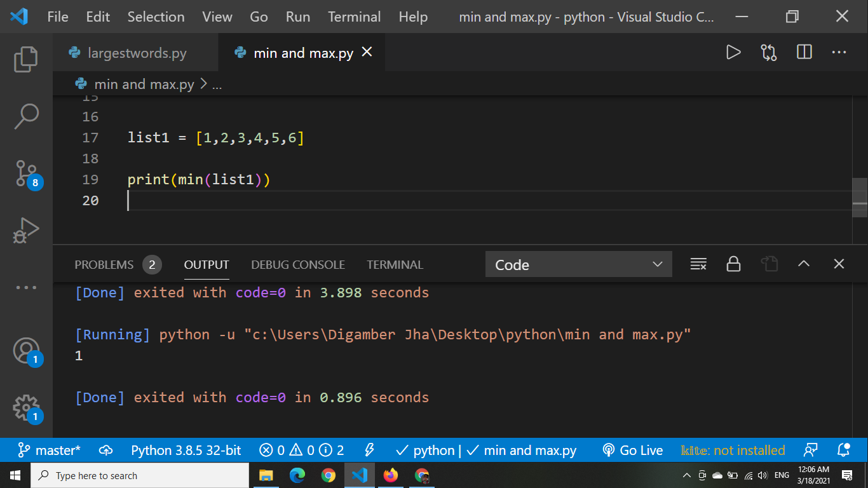Viewport: 868px width, 488px height.
Task: Toggle the split editor layout
Action: click(x=803, y=53)
